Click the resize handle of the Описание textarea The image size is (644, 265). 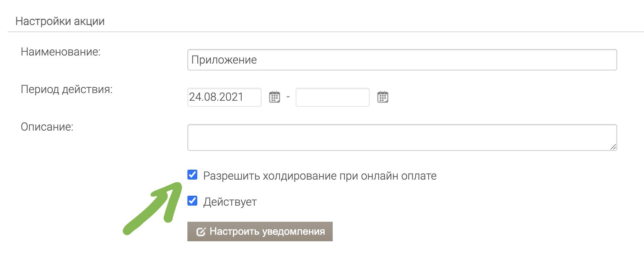pyautogui.click(x=613, y=147)
